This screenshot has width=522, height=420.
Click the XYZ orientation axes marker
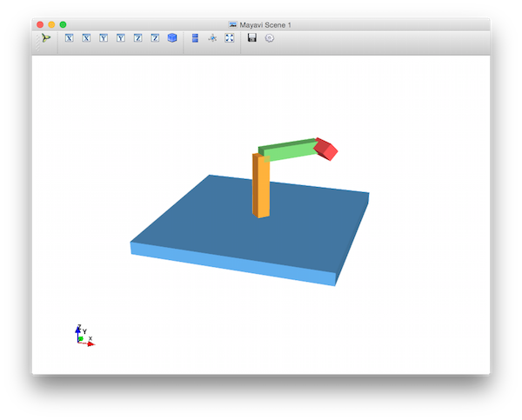(84, 337)
